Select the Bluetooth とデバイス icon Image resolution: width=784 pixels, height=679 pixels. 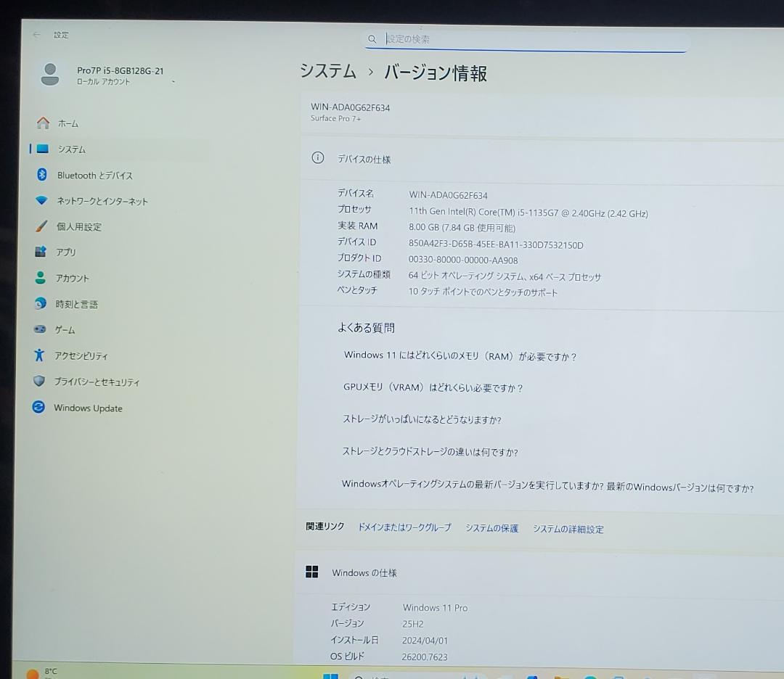click(x=40, y=175)
